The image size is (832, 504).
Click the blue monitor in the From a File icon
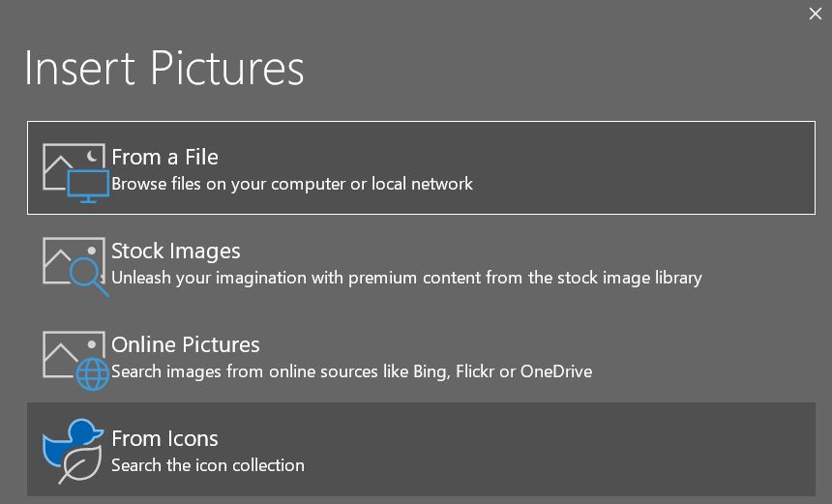coord(89,184)
